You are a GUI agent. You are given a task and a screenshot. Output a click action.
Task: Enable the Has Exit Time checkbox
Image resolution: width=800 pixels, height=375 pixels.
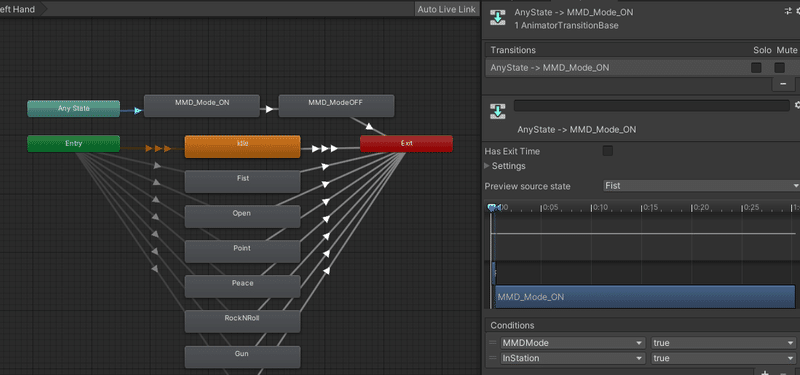tap(608, 151)
